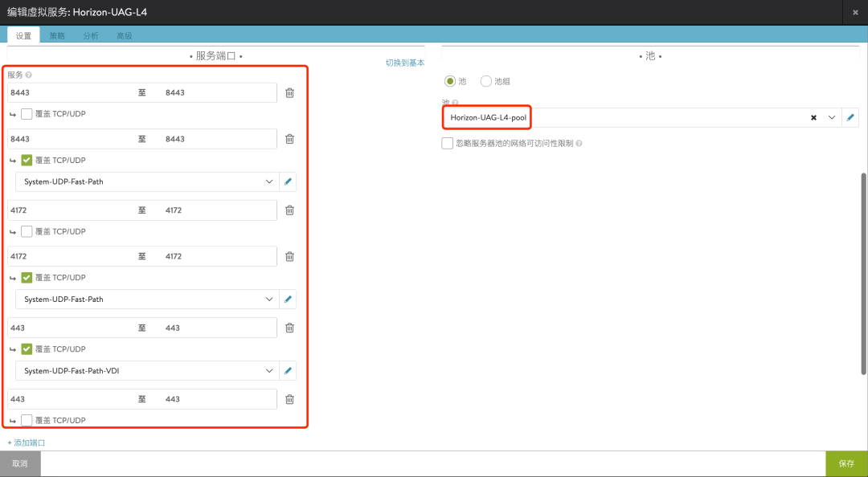Click start port field of first 8443 row
Image resolution: width=868 pixels, height=477 pixels.
(71, 93)
